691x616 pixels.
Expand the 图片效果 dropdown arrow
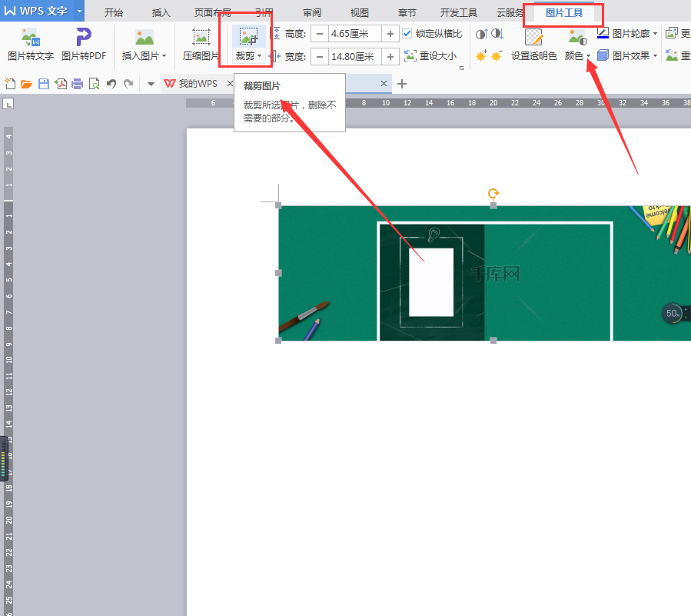coord(656,56)
